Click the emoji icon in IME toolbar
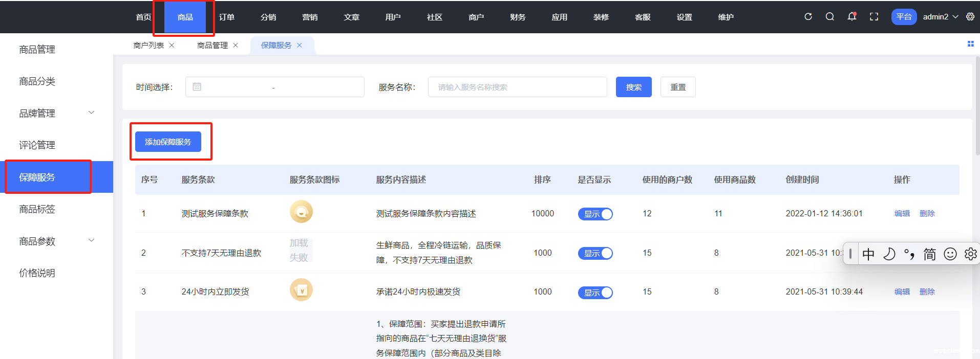The width and height of the screenshot is (980, 359). (x=950, y=254)
